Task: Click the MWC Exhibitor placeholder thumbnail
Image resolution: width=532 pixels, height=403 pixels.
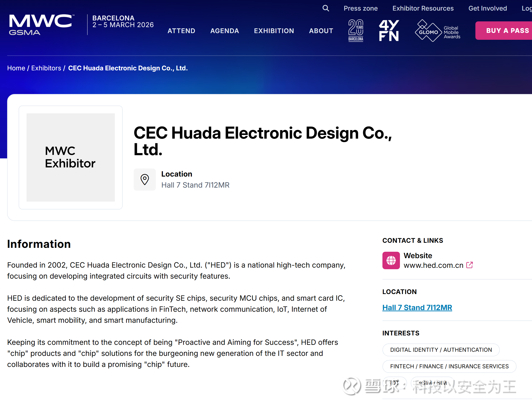Action: (71, 157)
